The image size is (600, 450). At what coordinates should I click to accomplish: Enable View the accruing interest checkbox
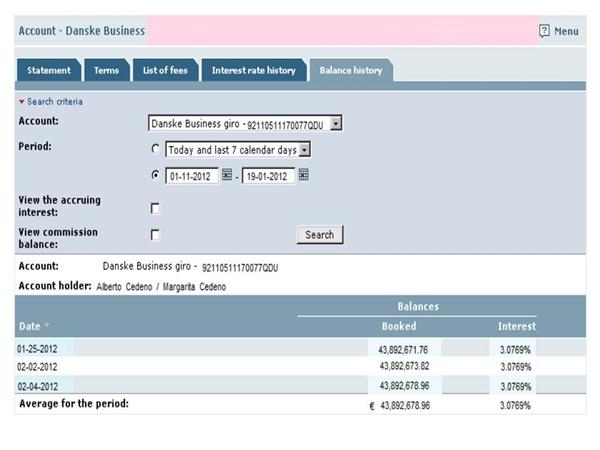[155, 209]
